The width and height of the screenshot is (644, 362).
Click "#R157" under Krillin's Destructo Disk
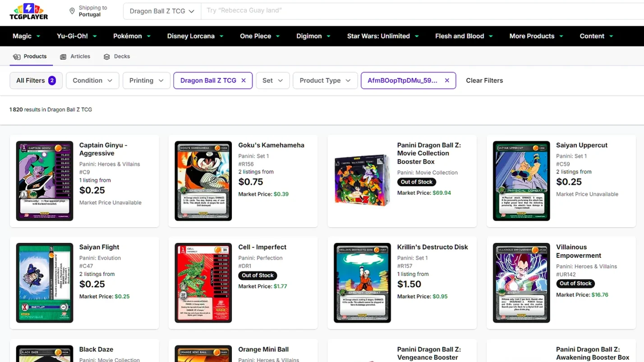[x=405, y=266]
